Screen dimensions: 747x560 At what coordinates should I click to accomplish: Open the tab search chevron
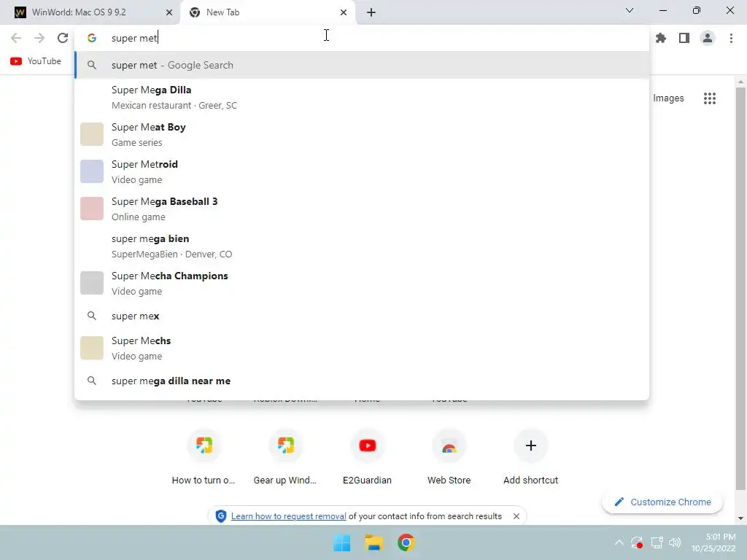click(x=630, y=10)
